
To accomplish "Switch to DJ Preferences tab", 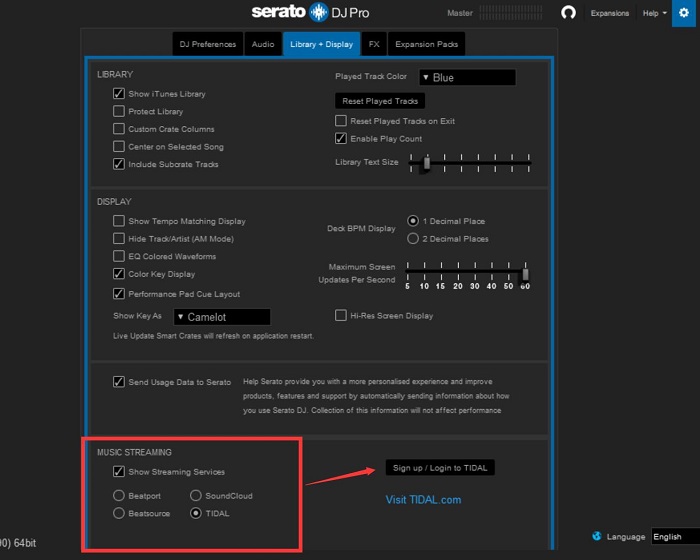I will (208, 44).
